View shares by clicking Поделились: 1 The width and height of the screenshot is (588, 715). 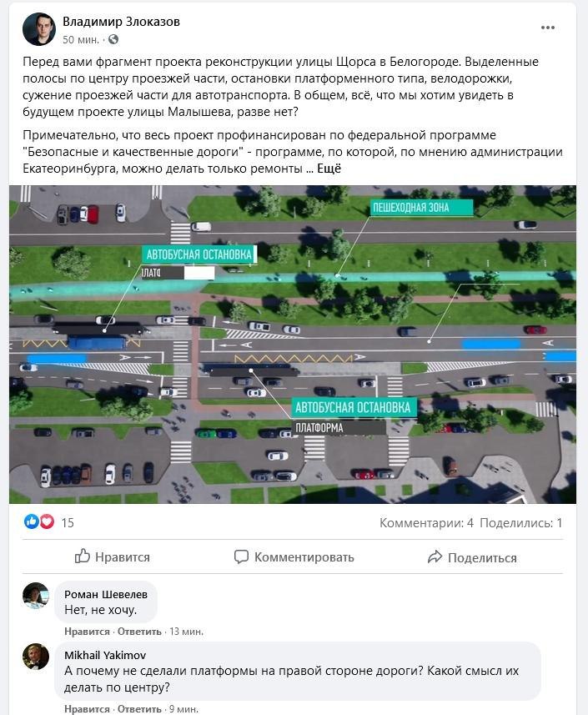tap(521, 523)
